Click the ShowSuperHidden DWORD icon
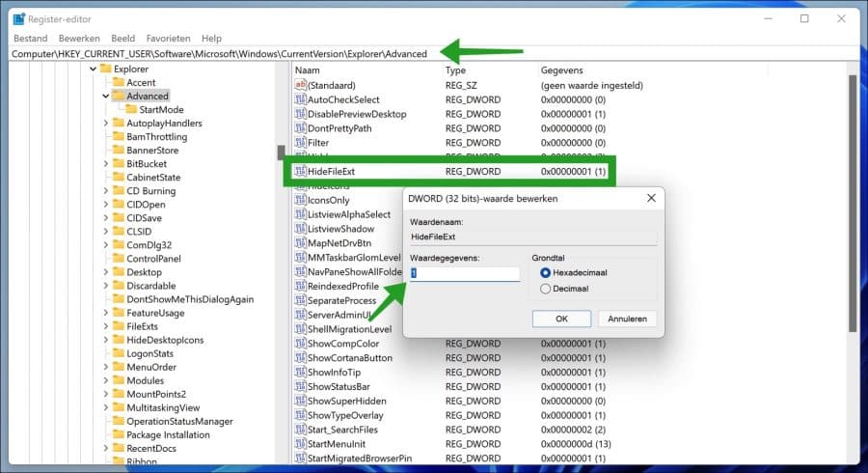Viewport: 868px width, 473px height. 301,401
